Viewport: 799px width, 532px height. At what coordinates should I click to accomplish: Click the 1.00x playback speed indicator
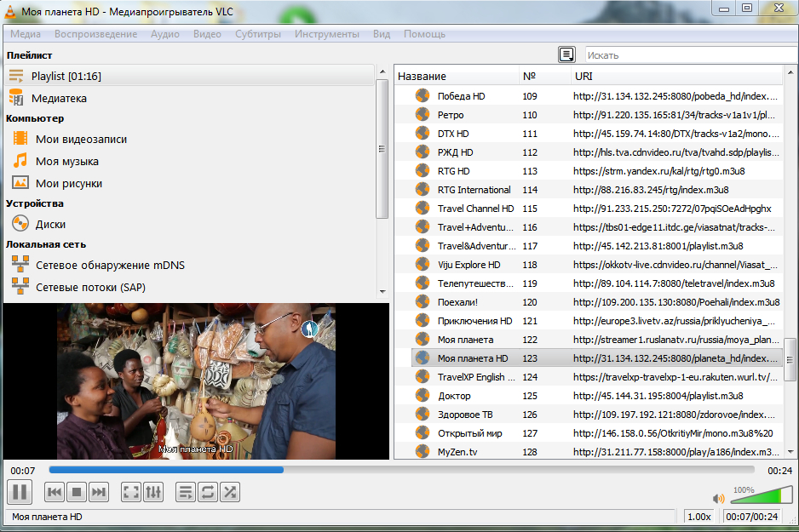(699, 517)
